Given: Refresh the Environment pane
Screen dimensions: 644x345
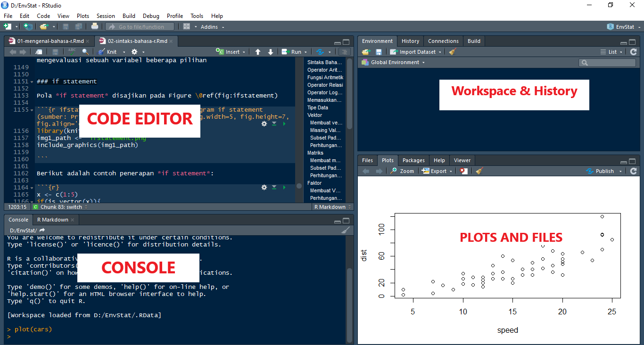Looking at the screenshot, I should click(x=633, y=52).
